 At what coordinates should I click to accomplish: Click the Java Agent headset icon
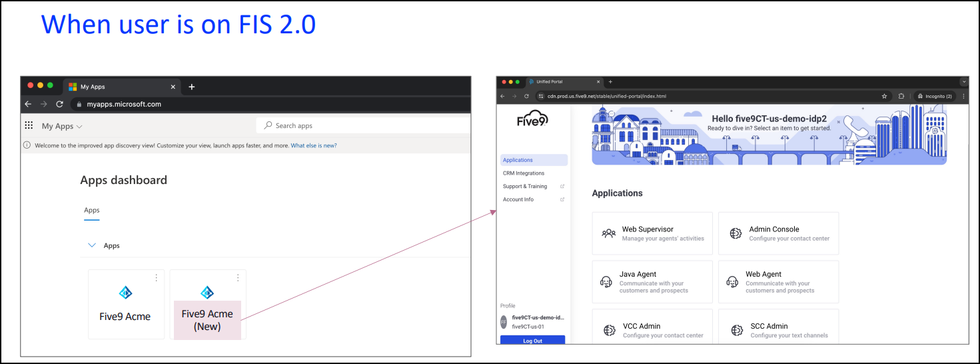pos(606,282)
